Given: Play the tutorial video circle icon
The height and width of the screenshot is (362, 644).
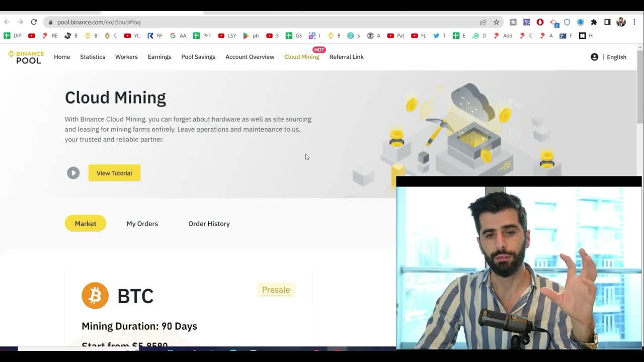Looking at the screenshot, I should pos(73,173).
